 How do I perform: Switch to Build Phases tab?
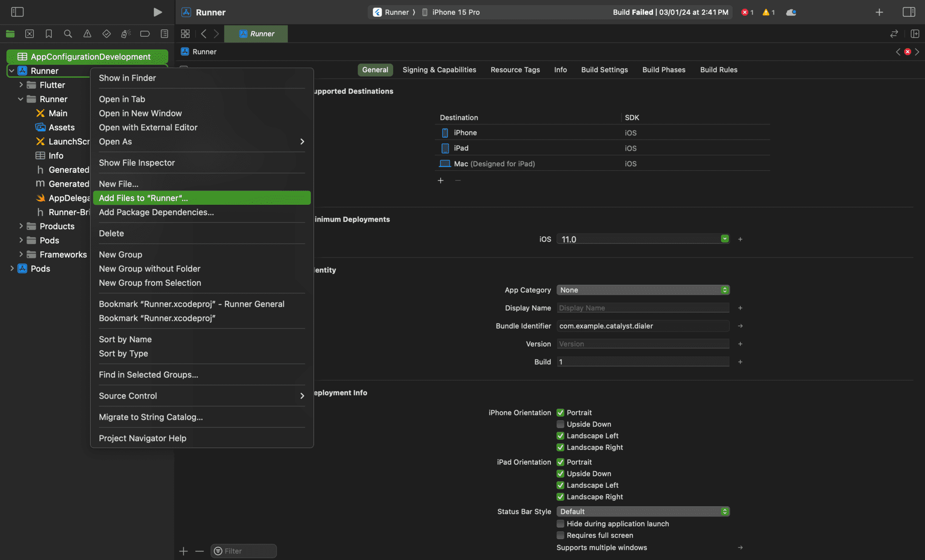(664, 70)
